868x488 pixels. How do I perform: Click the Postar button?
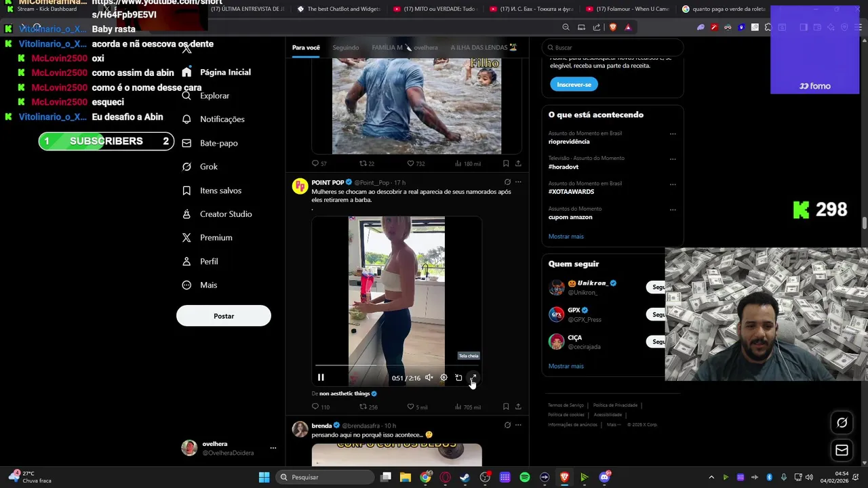click(x=224, y=316)
